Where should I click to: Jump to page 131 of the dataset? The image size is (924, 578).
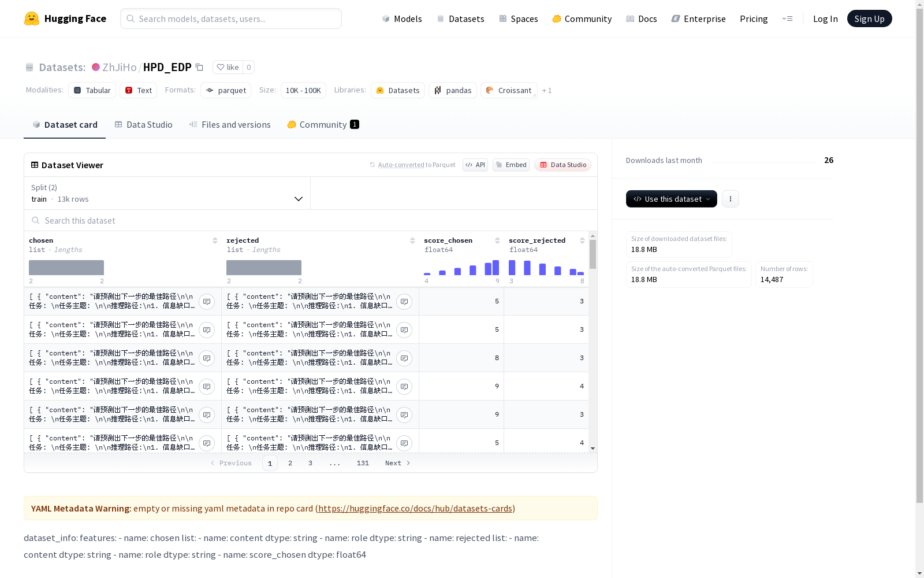(363, 463)
